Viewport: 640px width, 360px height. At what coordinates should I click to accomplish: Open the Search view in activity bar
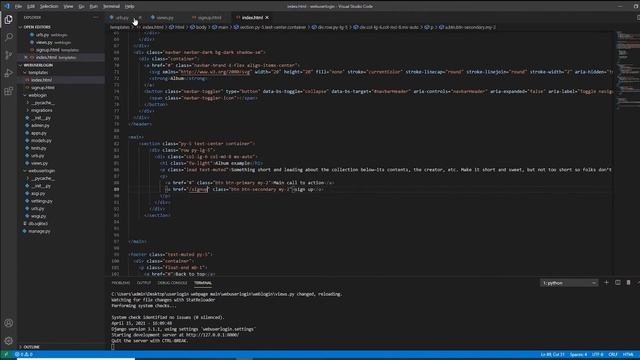(x=9, y=37)
